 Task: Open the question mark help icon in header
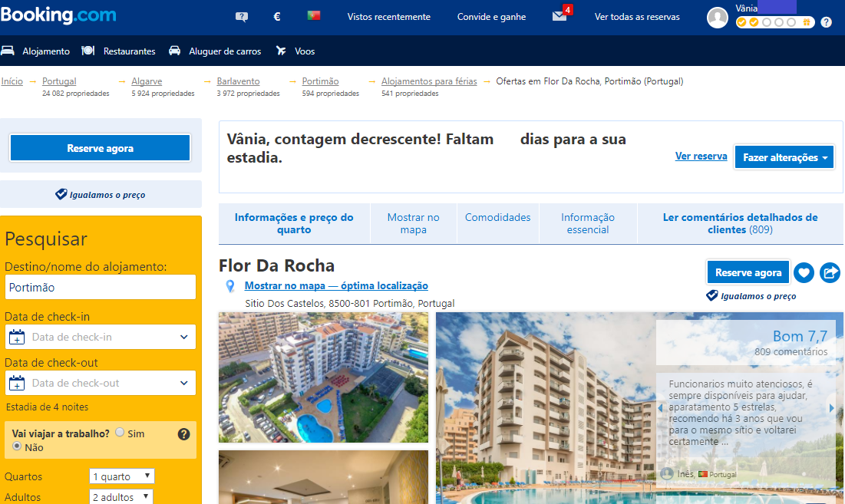[826, 22]
